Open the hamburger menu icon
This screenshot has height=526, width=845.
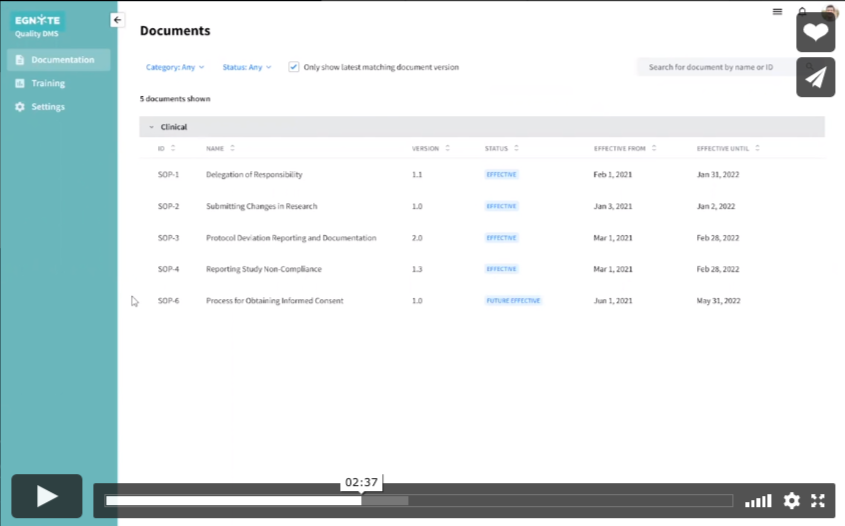(777, 12)
